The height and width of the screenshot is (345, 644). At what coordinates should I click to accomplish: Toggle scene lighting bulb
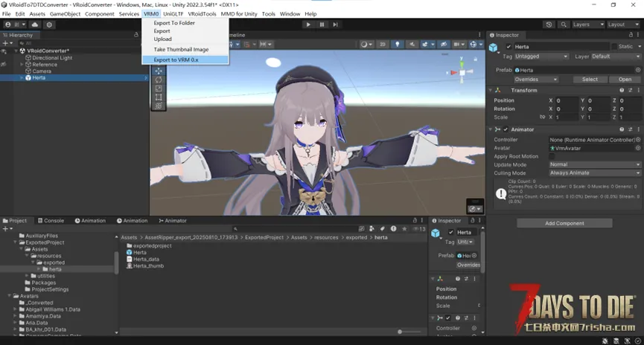point(397,45)
